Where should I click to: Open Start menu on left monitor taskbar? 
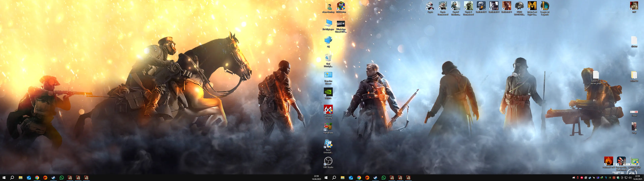point(4,178)
